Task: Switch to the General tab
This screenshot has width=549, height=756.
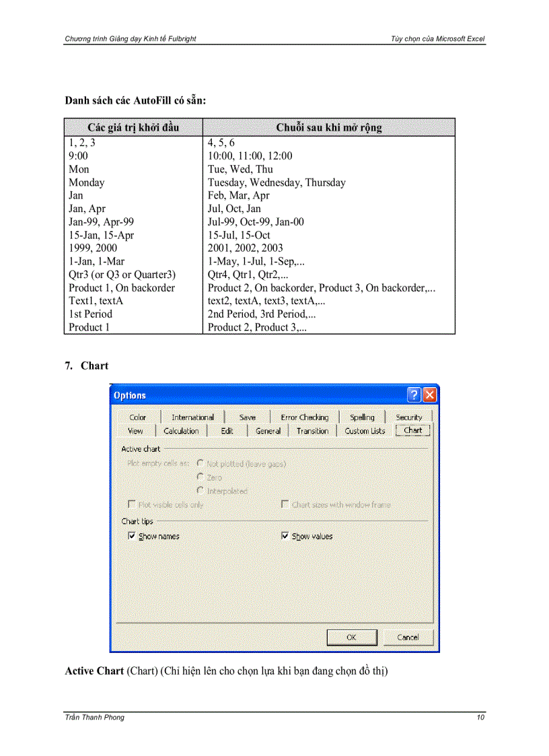Action: point(268,430)
